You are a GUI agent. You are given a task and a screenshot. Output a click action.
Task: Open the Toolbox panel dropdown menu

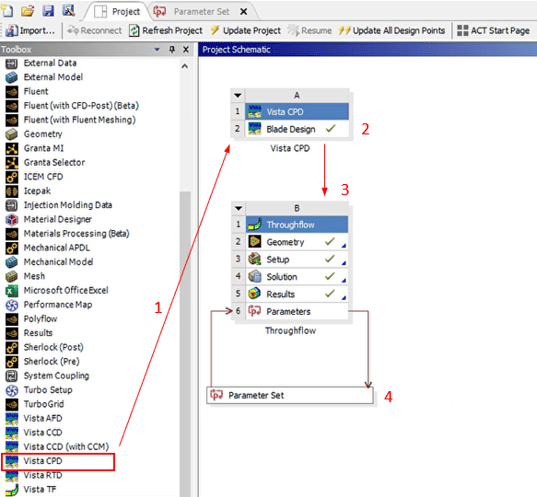(x=157, y=50)
